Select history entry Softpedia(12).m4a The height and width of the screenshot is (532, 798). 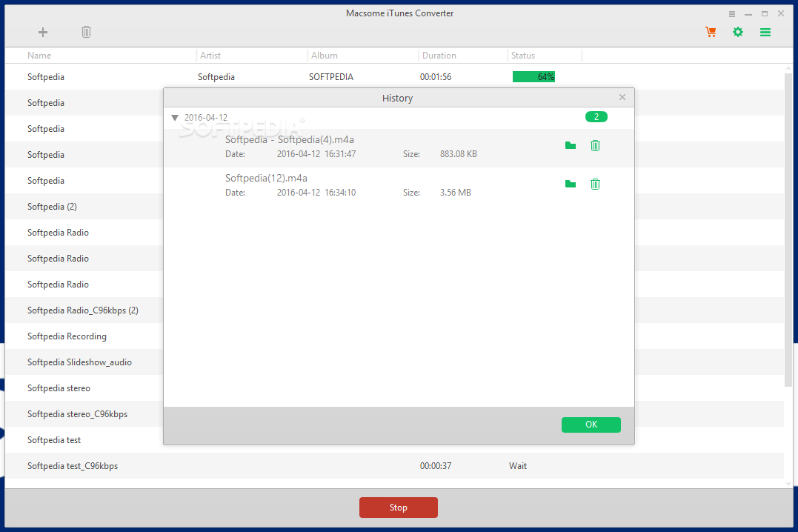tap(399, 186)
